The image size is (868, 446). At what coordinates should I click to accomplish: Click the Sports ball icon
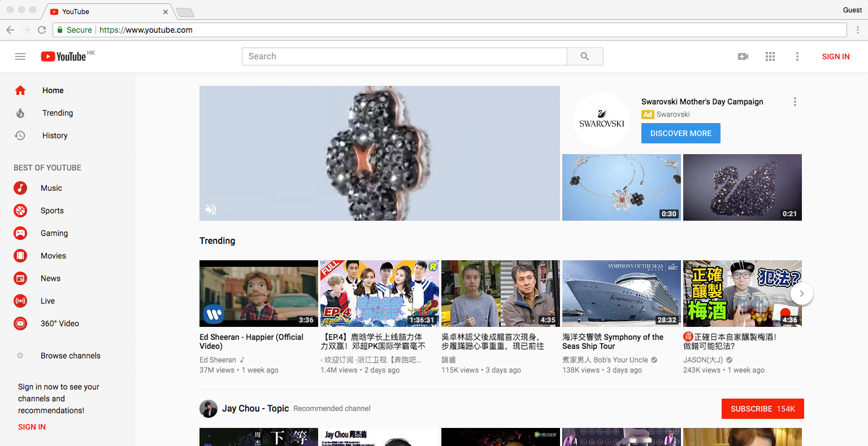[x=20, y=211]
